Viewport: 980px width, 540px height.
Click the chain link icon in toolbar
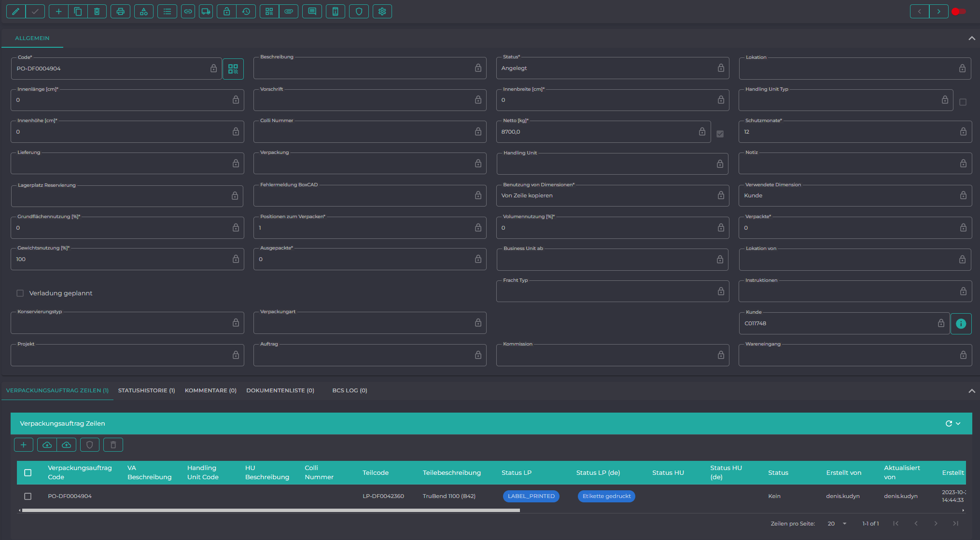point(188,12)
